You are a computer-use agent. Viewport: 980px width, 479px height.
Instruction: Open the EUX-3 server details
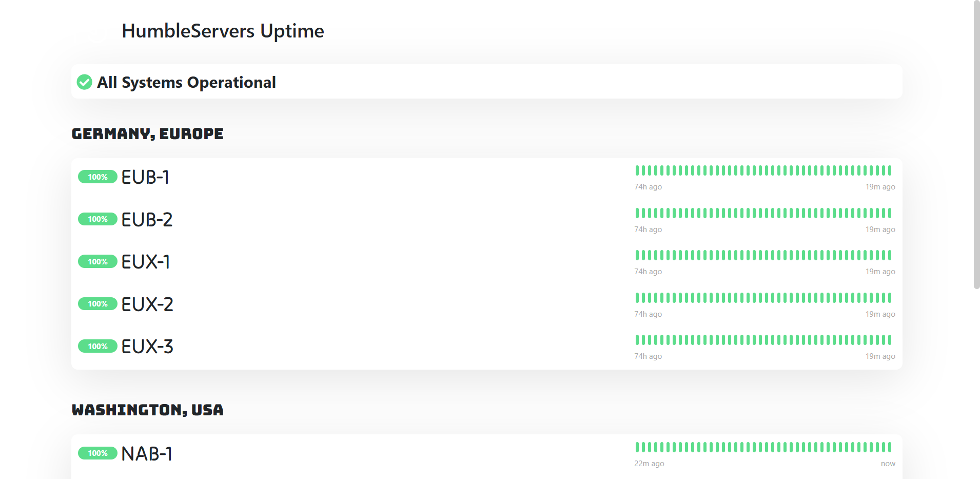146,347
